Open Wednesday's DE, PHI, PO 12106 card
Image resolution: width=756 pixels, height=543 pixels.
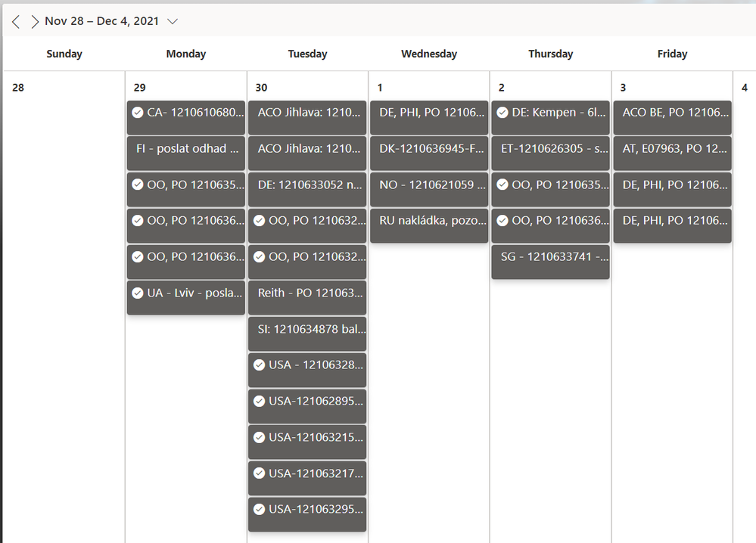coord(429,117)
